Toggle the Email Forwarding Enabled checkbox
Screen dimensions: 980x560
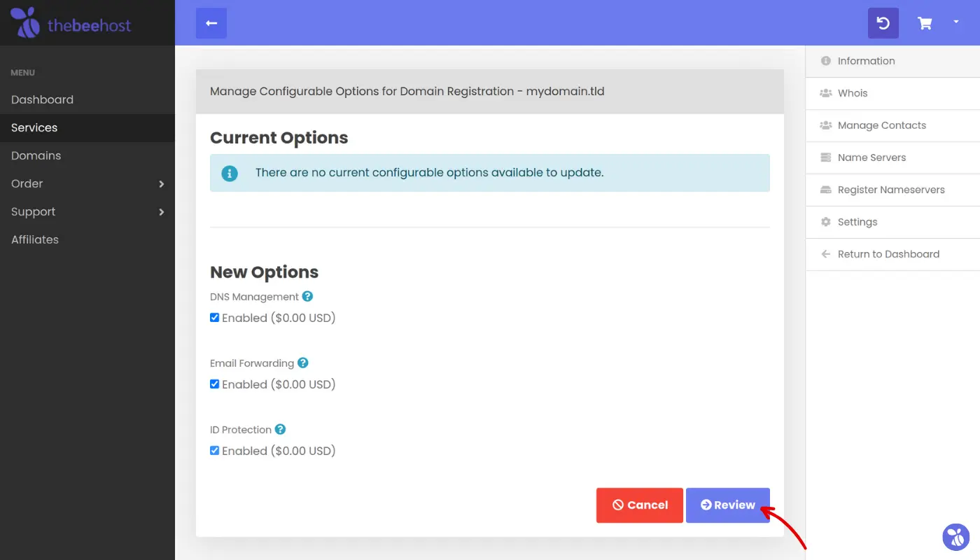coord(215,384)
